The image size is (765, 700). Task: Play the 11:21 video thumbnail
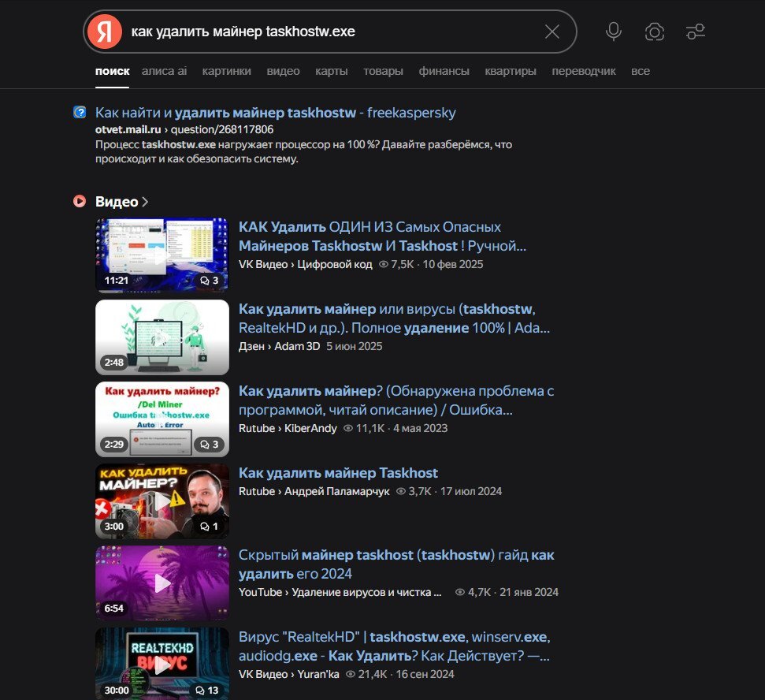pyautogui.click(x=162, y=255)
